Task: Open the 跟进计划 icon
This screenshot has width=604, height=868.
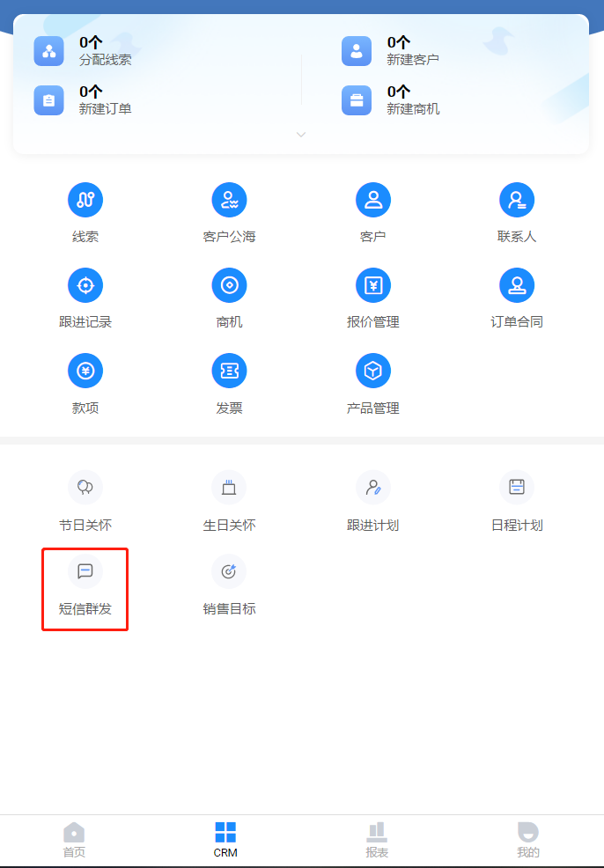Action: tap(373, 487)
